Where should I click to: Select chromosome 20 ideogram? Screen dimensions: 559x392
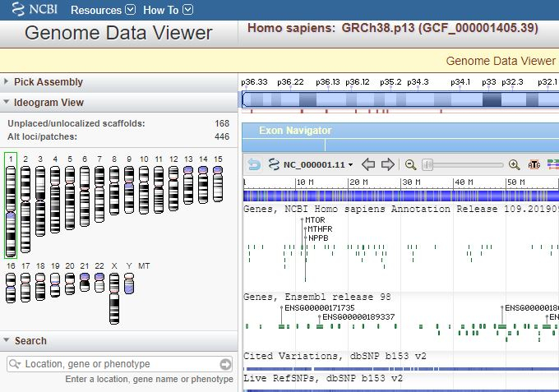(x=70, y=284)
